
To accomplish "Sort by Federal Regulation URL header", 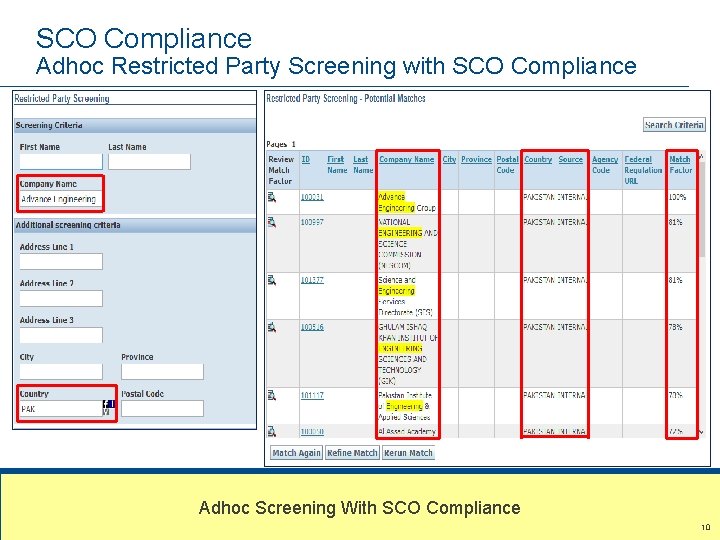I will coord(643,170).
